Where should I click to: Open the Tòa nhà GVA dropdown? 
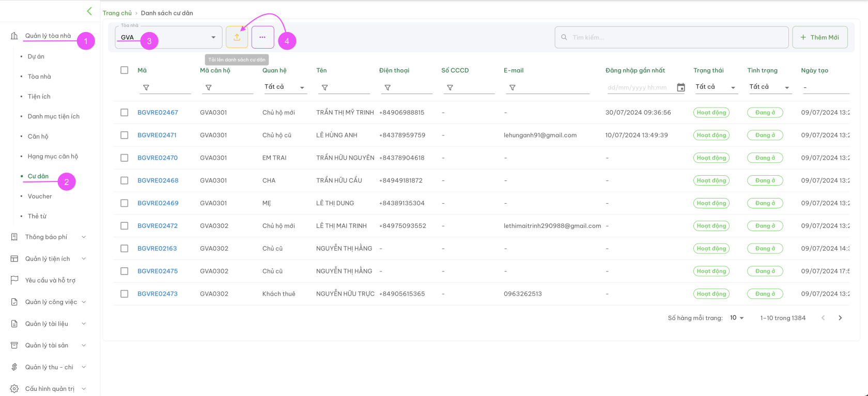pyautogui.click(x=168, y=37)
